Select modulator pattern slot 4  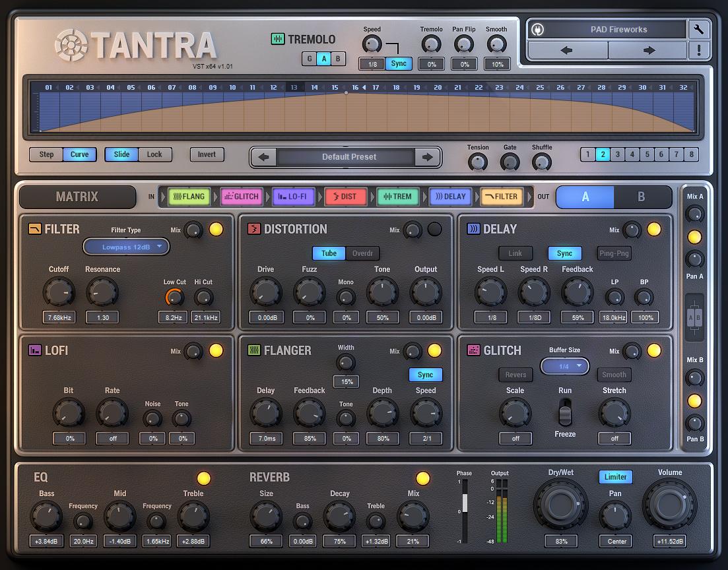pos(632,154)
